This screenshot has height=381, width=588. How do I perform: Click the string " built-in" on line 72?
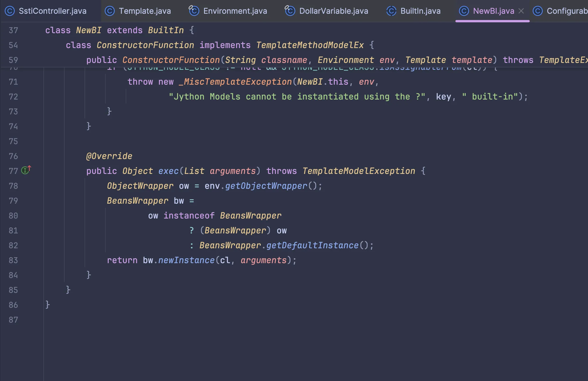(x=490, y=97)
